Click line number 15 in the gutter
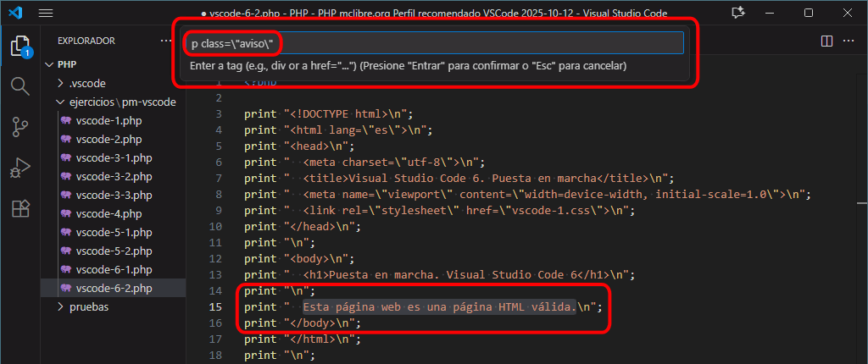The image size is (868, 364). (219, 307)
